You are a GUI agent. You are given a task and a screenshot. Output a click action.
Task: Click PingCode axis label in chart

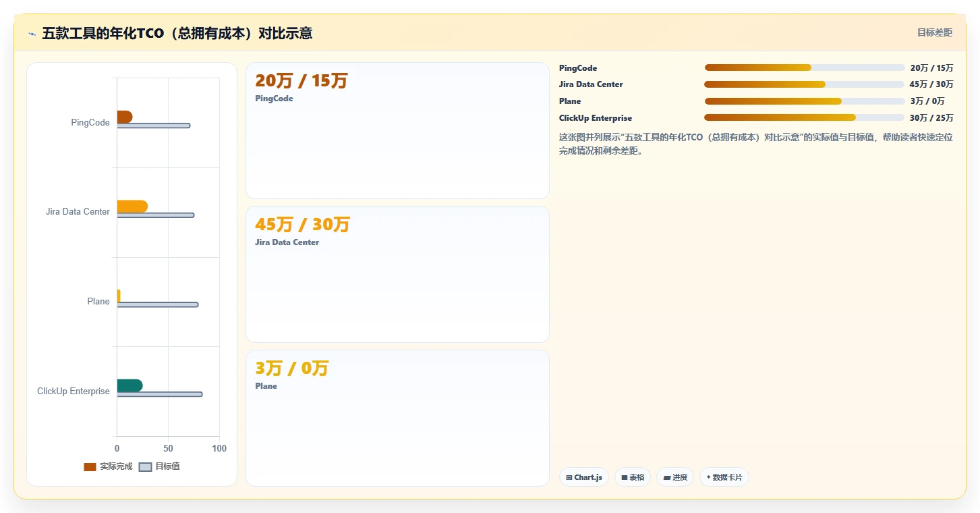tap(90, 122)
